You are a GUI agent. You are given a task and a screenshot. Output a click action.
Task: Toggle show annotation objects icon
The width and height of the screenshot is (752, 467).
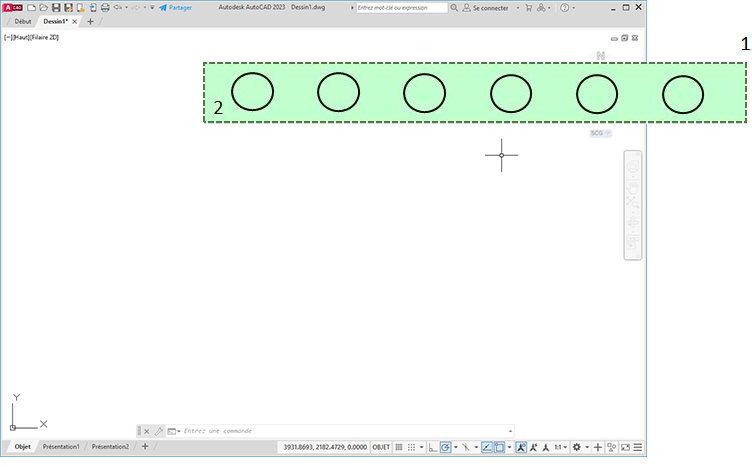coord(521,447)
